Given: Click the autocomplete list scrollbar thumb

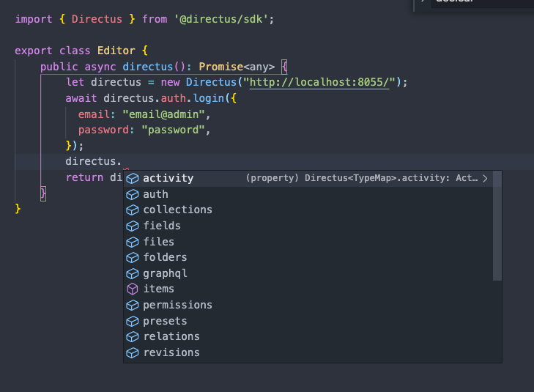Looking at the screenshot, I should (x=497, y=226).
